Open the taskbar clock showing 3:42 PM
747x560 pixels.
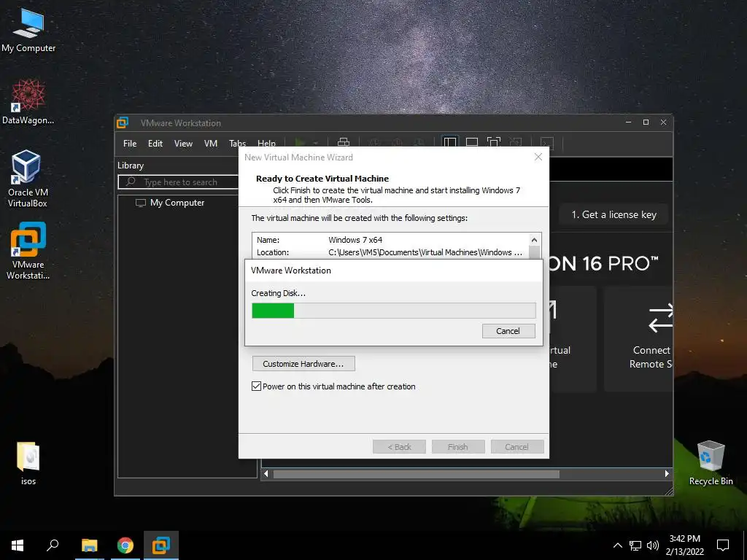coord(684,545)
